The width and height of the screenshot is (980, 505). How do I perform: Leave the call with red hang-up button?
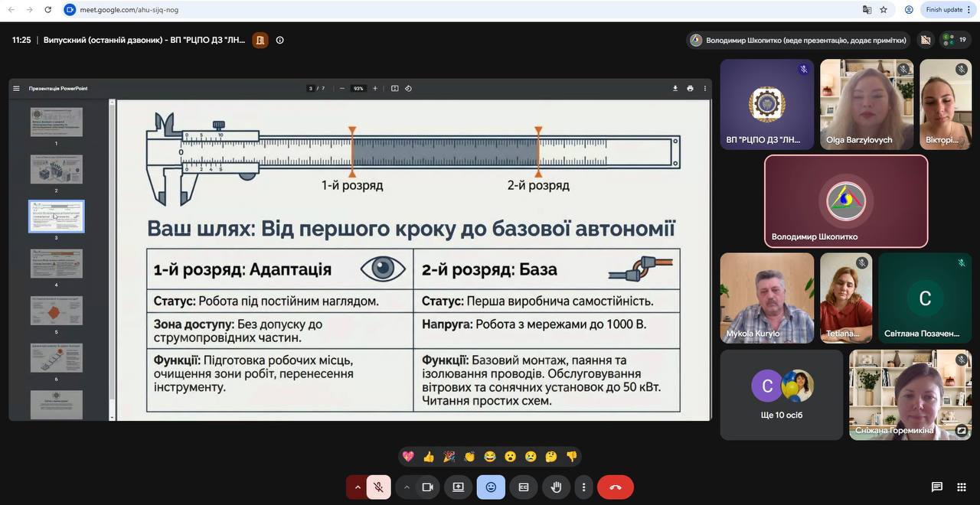point(616,487)
